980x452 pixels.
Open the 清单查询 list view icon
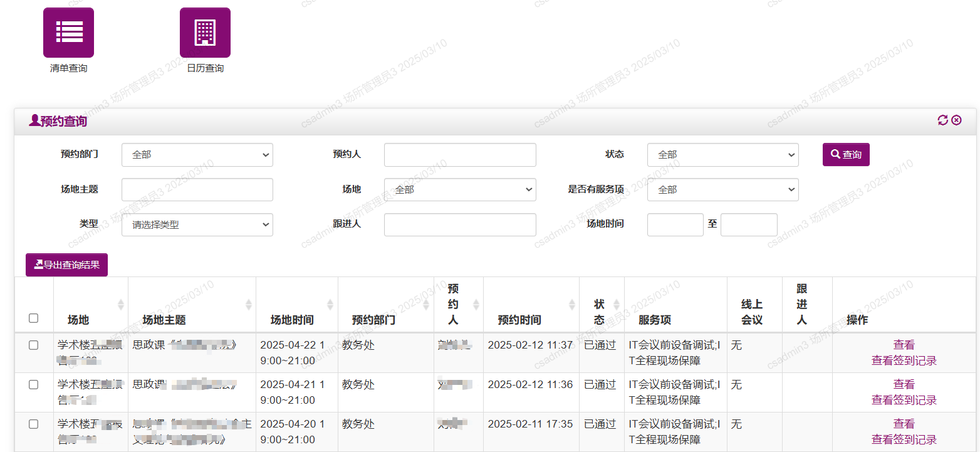[x=68, y=31]
